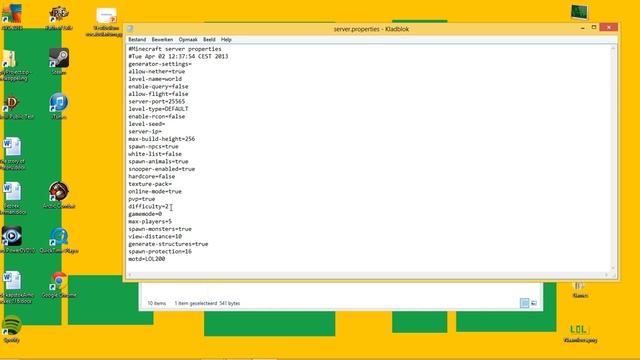Click the line 'gamemode=0'
This screenshot has height=360, width=640.
point(145,214)
